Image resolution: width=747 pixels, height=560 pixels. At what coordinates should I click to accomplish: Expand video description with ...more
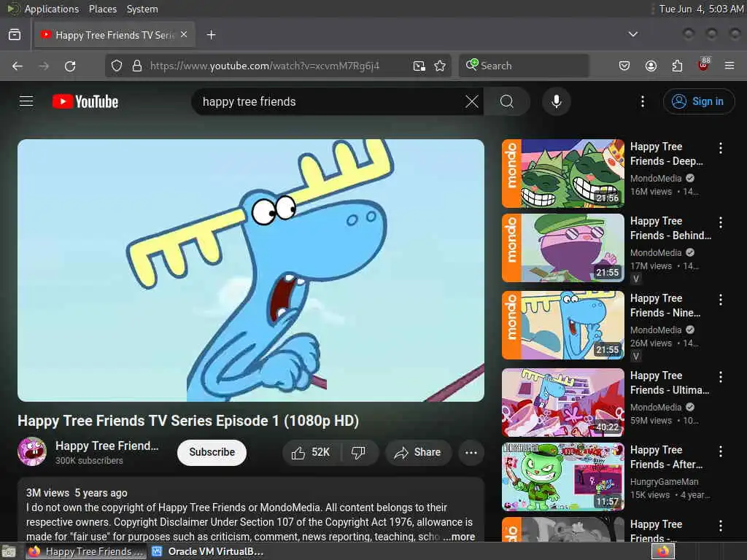[x=459, y=537]
